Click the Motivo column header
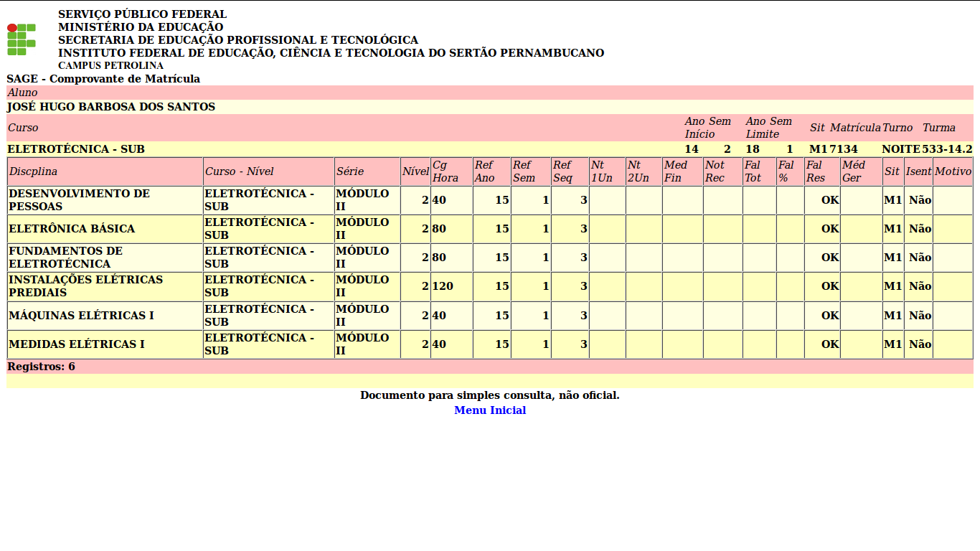 tap(953, 171)
